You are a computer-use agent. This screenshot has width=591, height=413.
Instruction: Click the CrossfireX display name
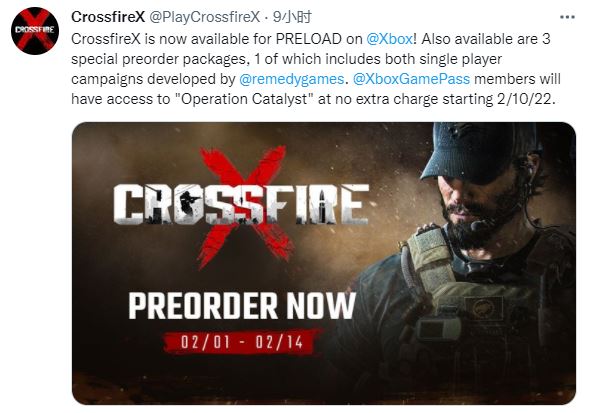108,17
